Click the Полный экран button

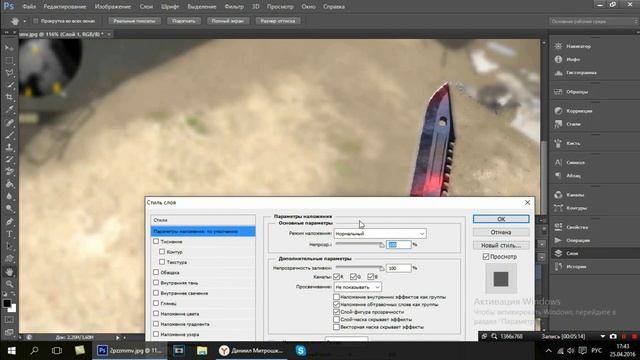coord(227,21)
